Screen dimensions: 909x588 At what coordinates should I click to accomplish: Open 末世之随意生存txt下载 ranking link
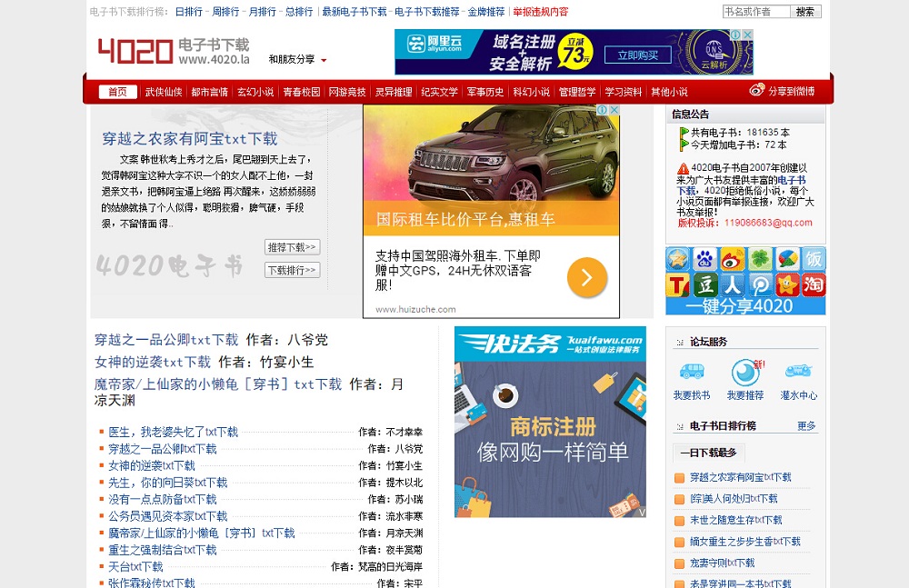tap(735, 520)
